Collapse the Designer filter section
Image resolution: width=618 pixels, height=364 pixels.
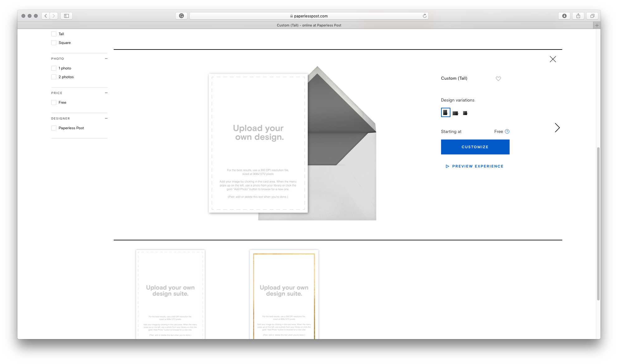coord(106,118)
